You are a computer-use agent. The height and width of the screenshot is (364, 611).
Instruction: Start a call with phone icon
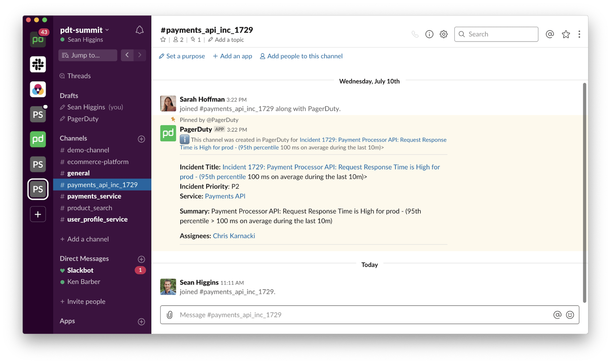coord(415,34)
